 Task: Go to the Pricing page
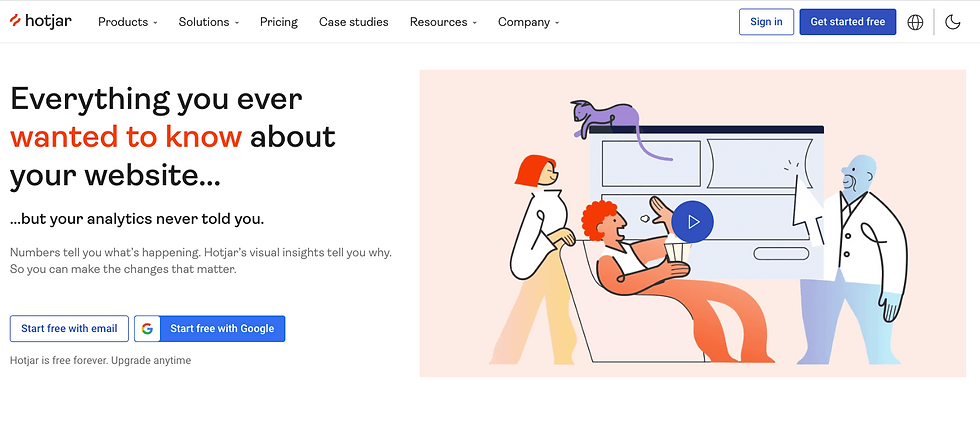[279, 22]
